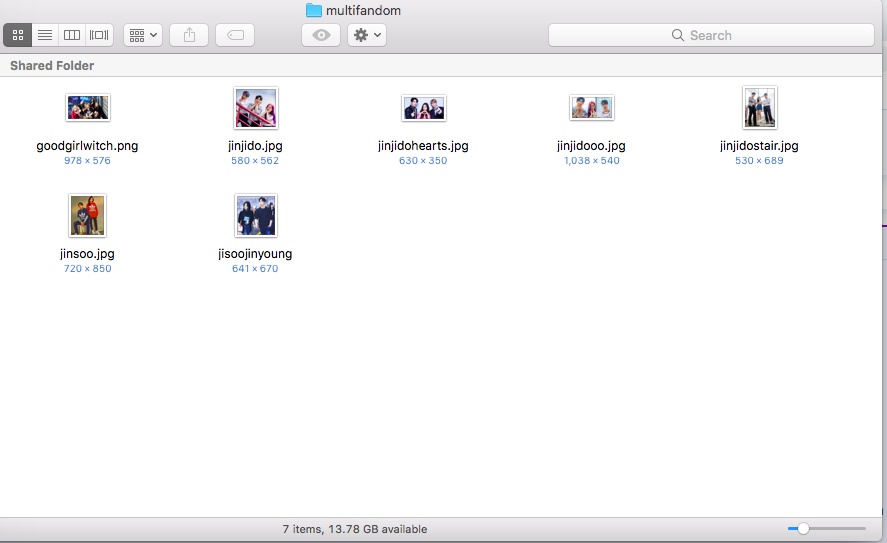Viewport: 887px width, 543px height.
Task: Click the Search field
Action: (x=711, y=35)
